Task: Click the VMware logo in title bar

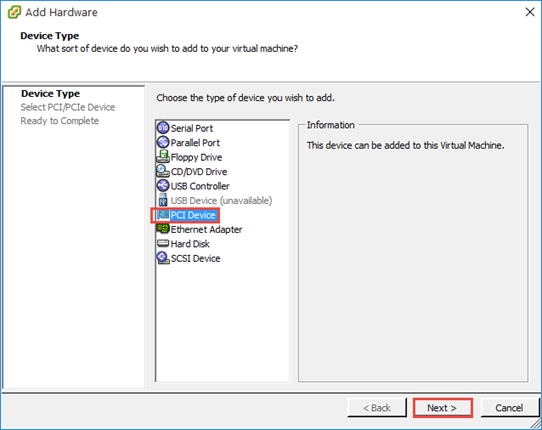Action: pyautogui.click(x=14, y=12)
